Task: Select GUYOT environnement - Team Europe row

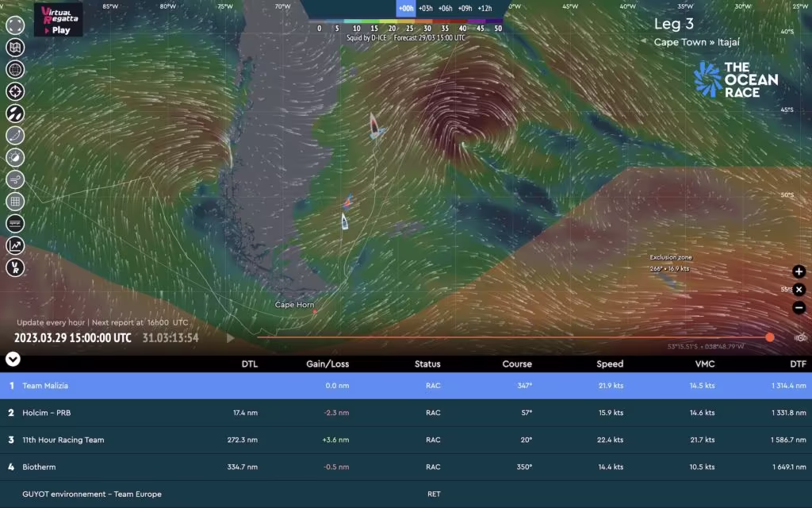Action: pyautogui.click(x=406, y=494)
